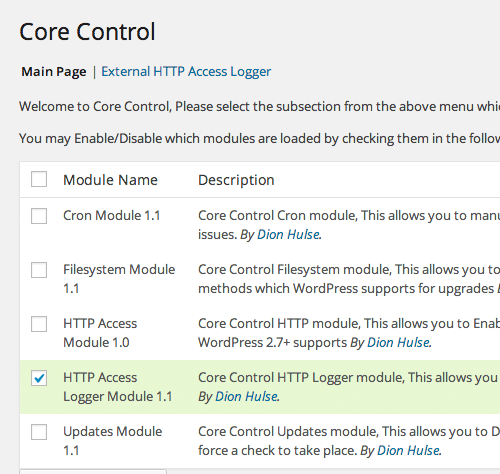
Task: Enable the Cron Module 1.1 checkbox
Action: coord(39,216)
